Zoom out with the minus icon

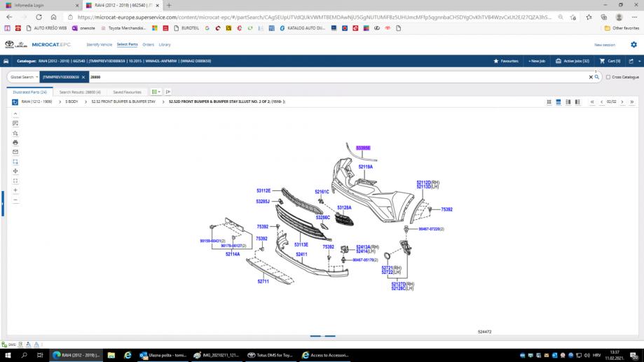point(15,200)
